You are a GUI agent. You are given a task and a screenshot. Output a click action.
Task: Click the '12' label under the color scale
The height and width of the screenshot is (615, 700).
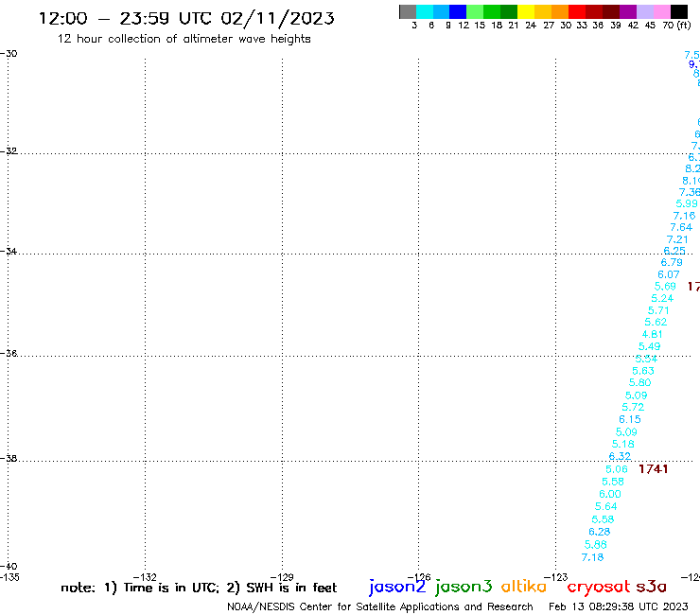point(464,26)
